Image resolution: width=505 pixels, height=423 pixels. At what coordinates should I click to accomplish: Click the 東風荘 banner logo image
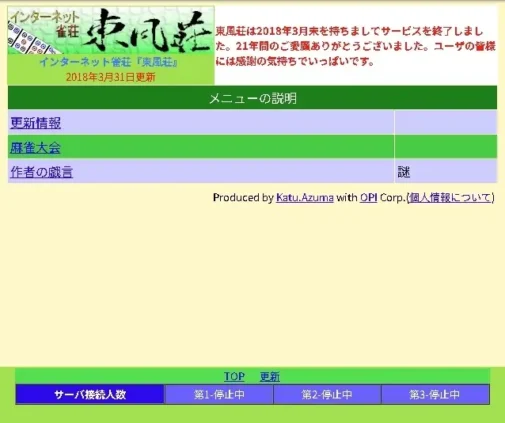pyautogui.click(x=111, y=30)
